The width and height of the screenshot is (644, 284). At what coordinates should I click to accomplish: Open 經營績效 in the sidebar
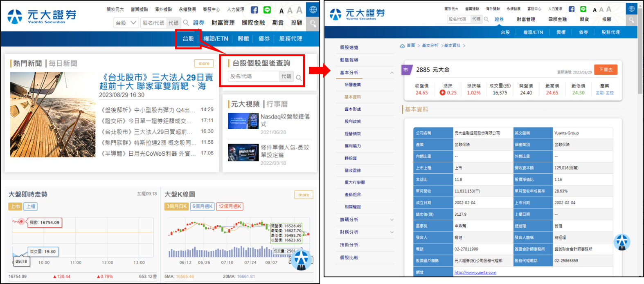[x=353, y=134]
